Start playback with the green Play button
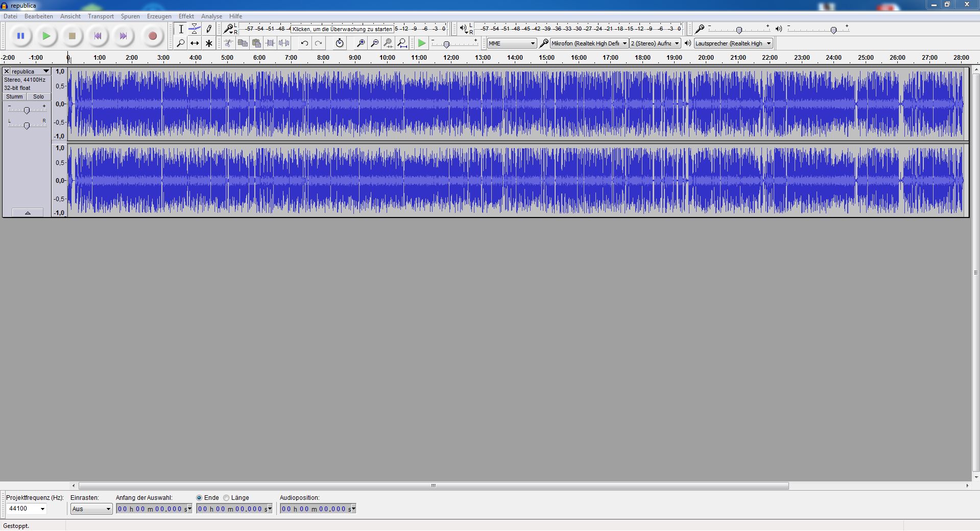The height and width of the screenshot is (531, 980). 46,36
